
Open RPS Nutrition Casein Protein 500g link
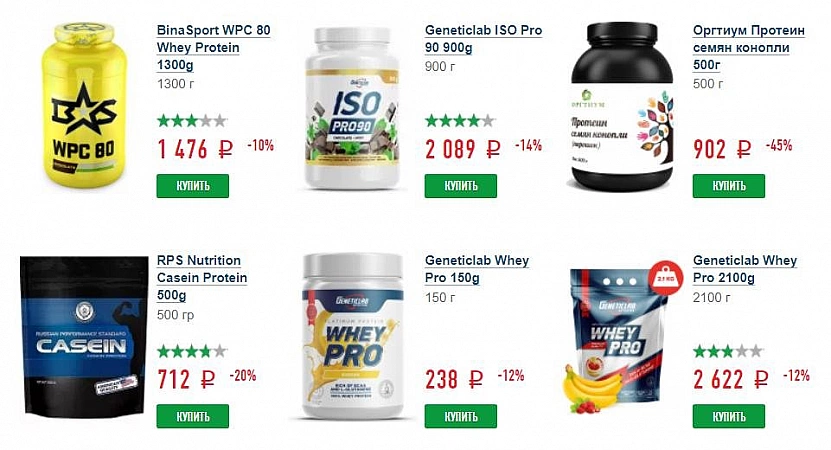[x=202, y=278]
